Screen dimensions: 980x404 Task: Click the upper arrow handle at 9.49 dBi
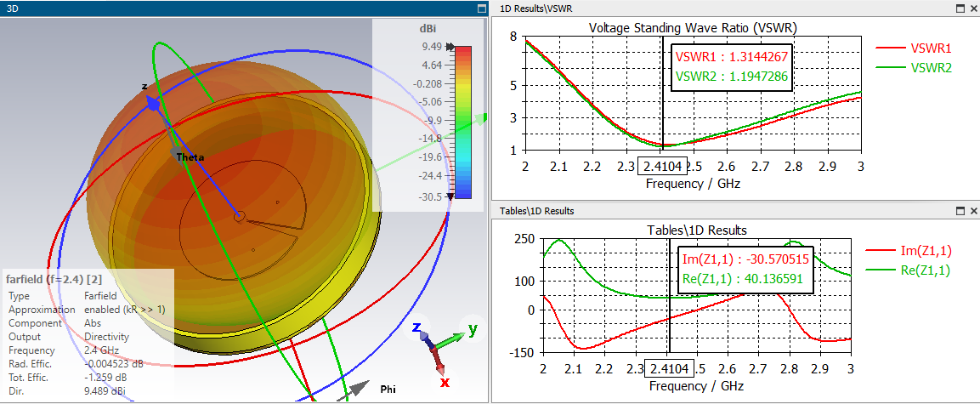(450, 48)
